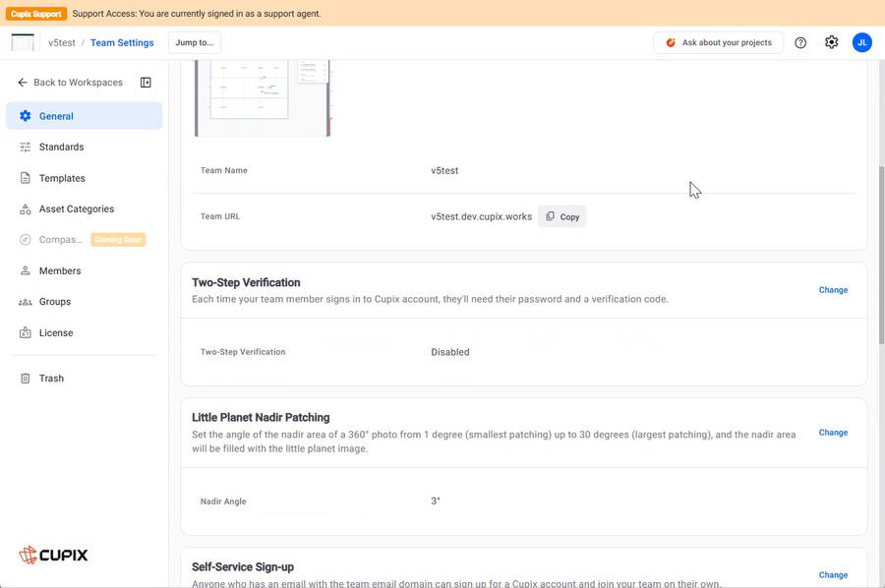This screenshot has height=588, width=885.
Task: Click the page vertical scrollbar
Action: point(881,254)
